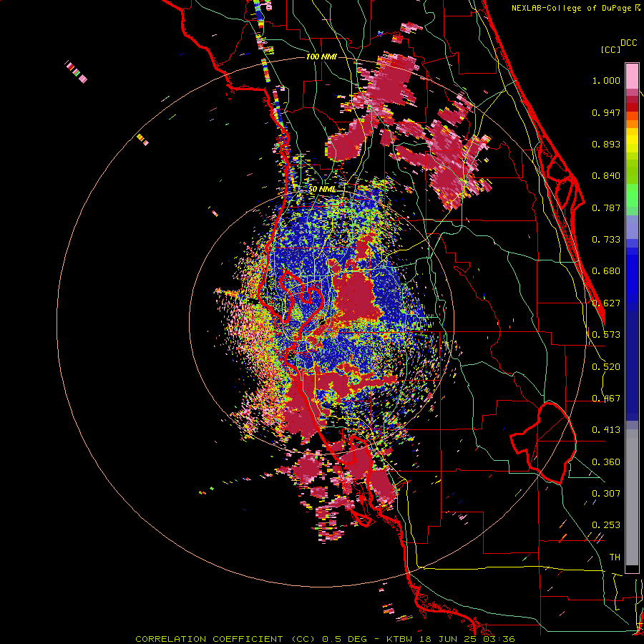
Task: Click the [CC] colorbar unit label
Action: 610,49
